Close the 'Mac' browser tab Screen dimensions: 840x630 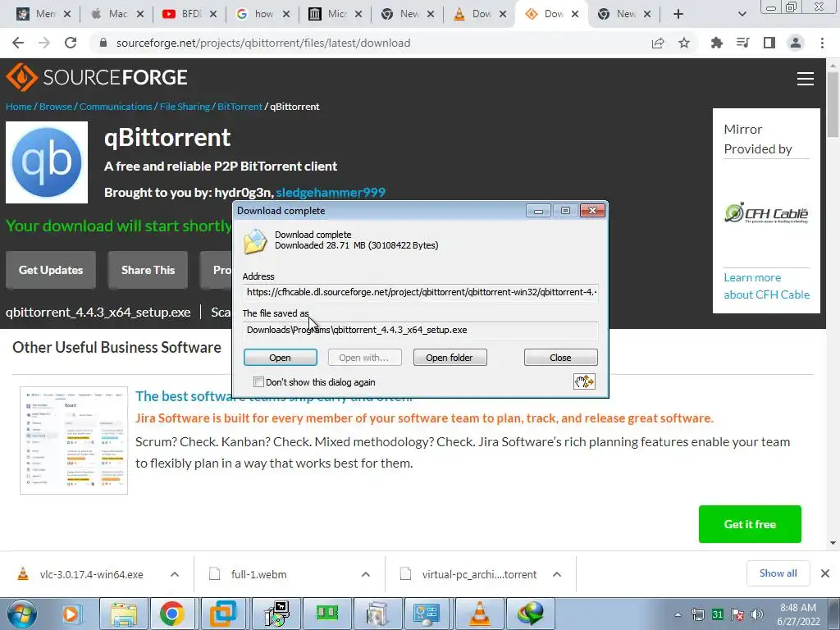click(139, 14)
